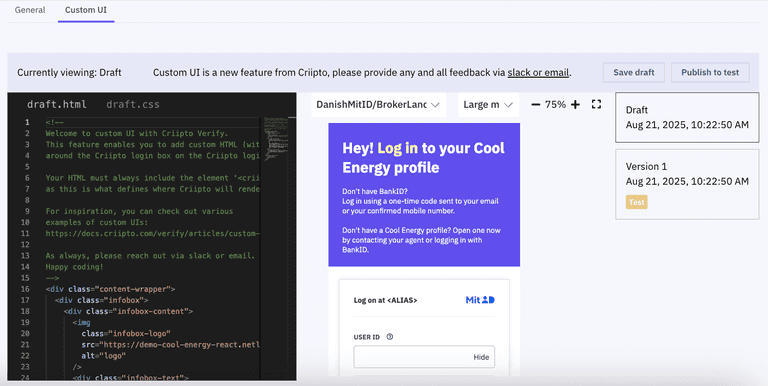Image resolution: width=768 pixels, height=386 pixels.
Task: Click the USER ID label
Action: coord(366,337)
